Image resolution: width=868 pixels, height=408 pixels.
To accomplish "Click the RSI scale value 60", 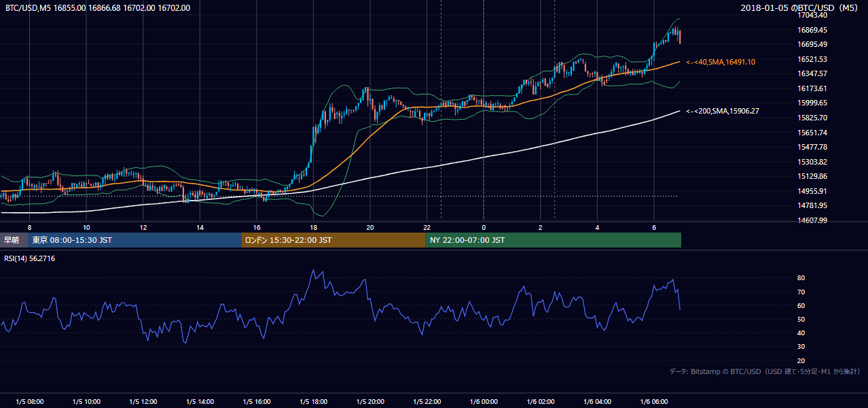I will tap(801, 305).
